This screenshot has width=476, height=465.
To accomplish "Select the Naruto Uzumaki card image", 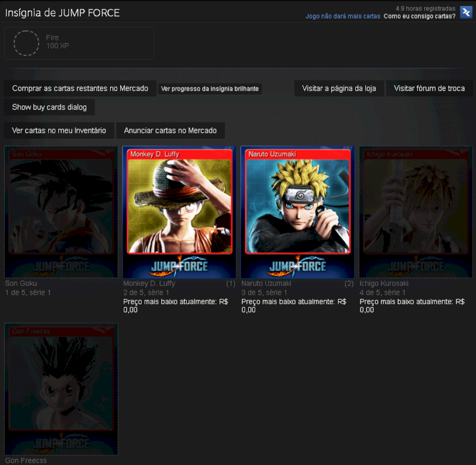I will point(297,211).
